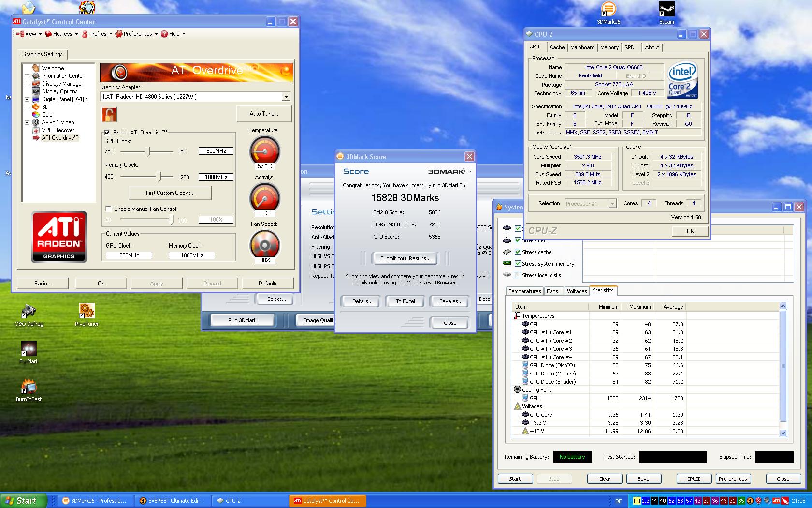Click the ATI icon in system tray
The height and width of the screenshot is (508, 812).
point(776,501)
